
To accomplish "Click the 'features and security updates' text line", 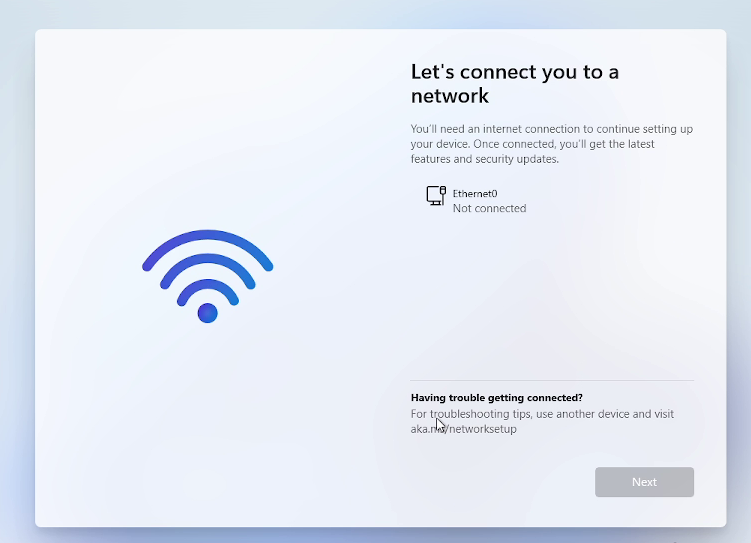I will coord(485,159).
